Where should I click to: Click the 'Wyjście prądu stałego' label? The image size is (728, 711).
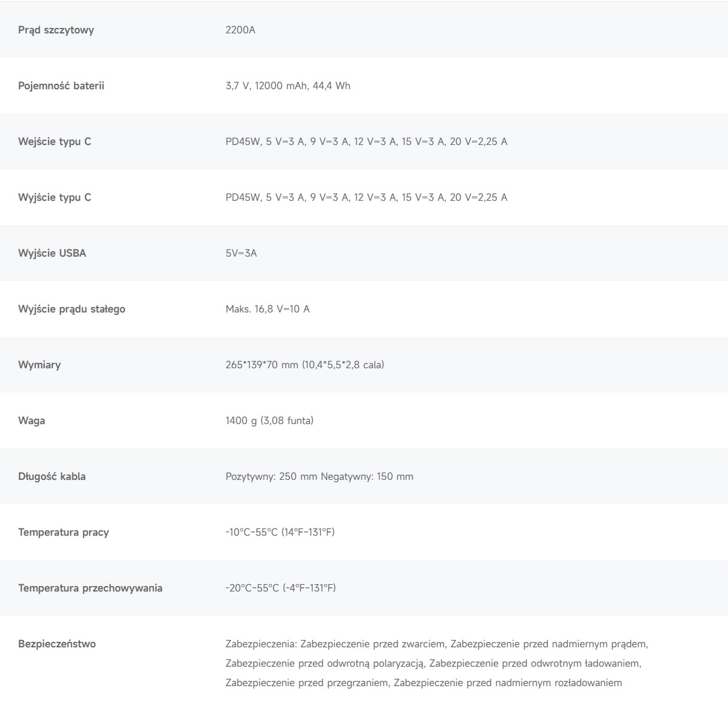[x=72, y=309]
